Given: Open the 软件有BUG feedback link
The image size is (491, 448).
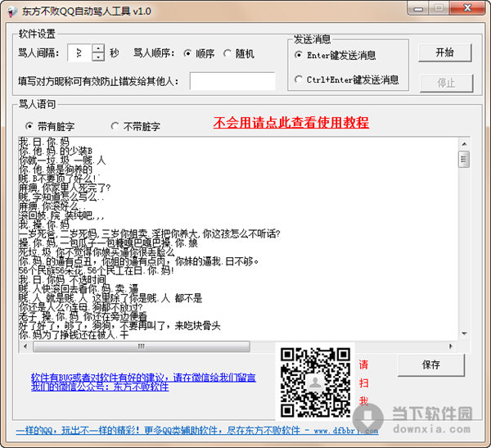Looking at the screenshot, I should point(143,377).
